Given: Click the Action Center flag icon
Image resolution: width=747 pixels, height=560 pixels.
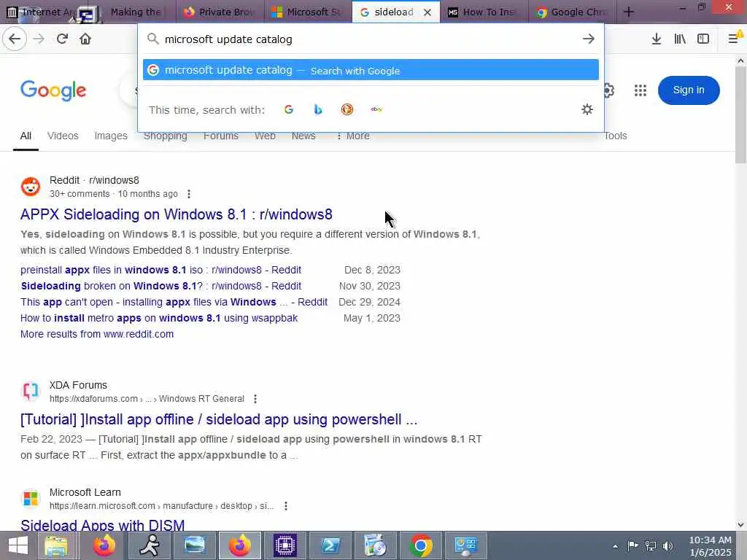Looking at the screenshot, I should coord(632,546).
